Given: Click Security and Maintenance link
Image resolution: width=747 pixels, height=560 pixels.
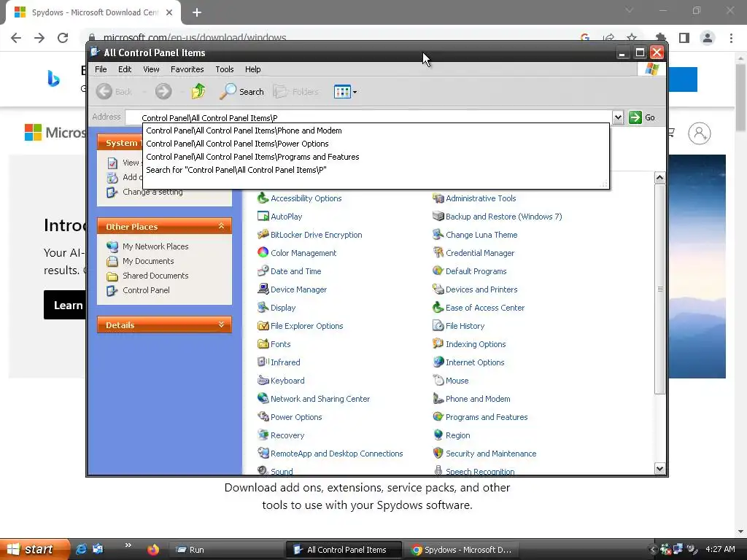Looking at the screenshot, I should coord(491,454).
